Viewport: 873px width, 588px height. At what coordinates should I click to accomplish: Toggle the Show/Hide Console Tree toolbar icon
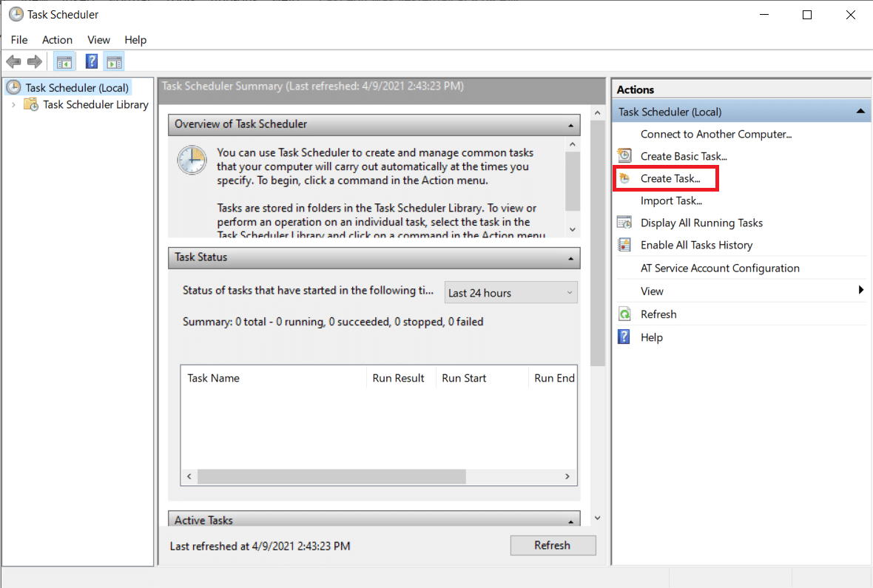click(64, 62)
